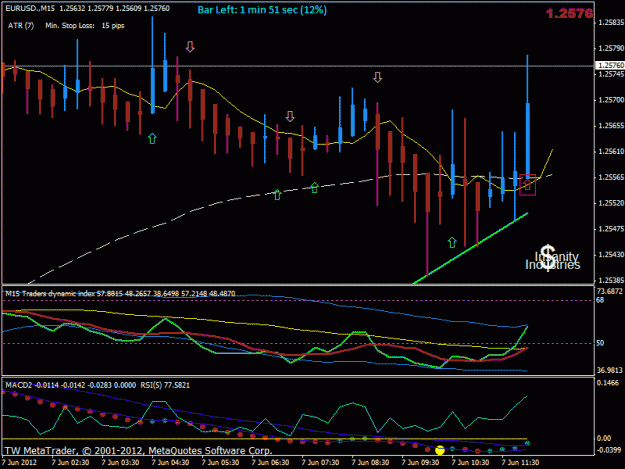Select the '7 Jun 04:30' time label
This screenshot has width=625, height=469.
point(170,463)
